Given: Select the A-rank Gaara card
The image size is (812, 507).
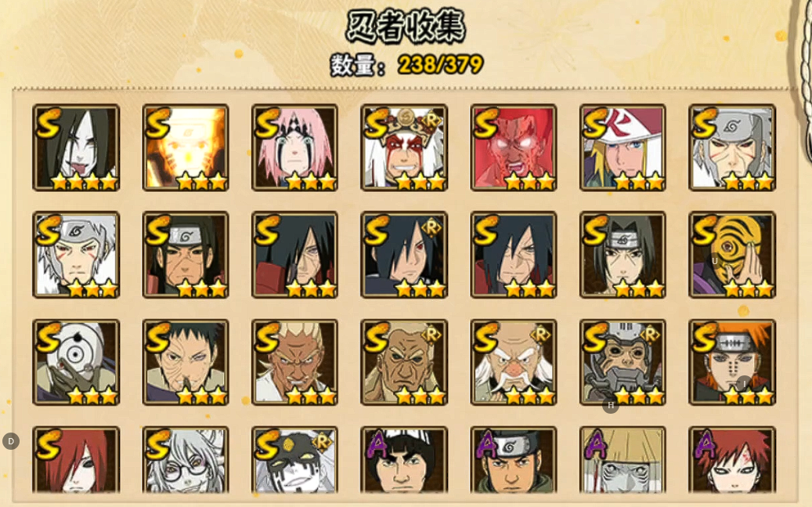Looking at the screenshot, I should pos(732,460).
